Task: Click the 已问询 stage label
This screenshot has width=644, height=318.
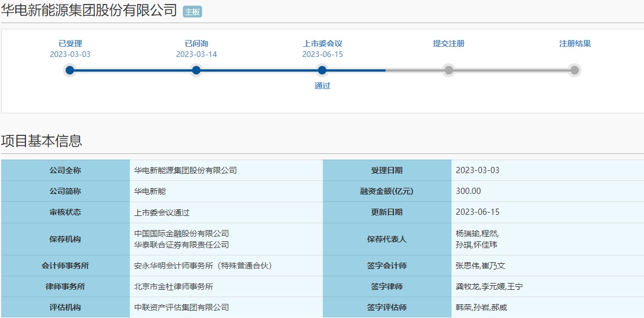Action: coord(196,43)
